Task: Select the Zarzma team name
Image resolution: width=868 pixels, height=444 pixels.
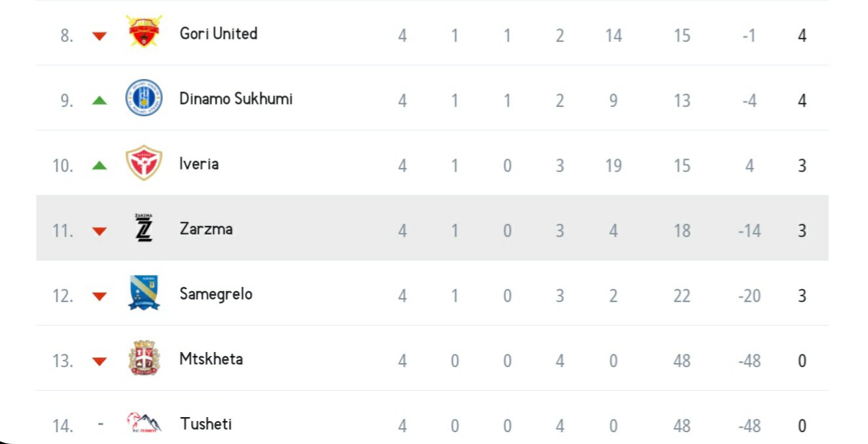Action: [206, 229]
